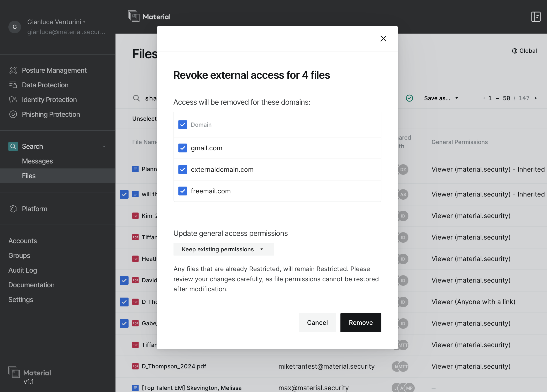Click the Identity Protection icon
Image resolution: width=547 pixels, height=392 pixels.
(13, 100)
